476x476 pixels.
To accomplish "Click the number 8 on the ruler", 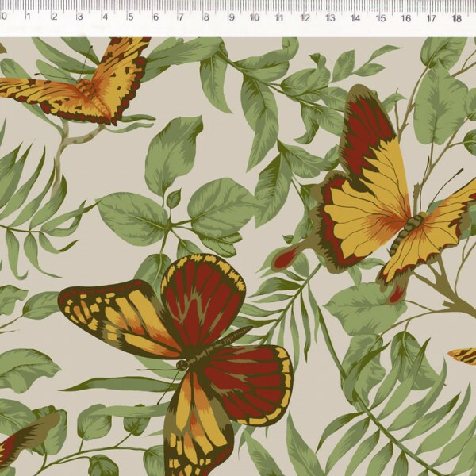I will pyautogui.click(x=205, y=17).
